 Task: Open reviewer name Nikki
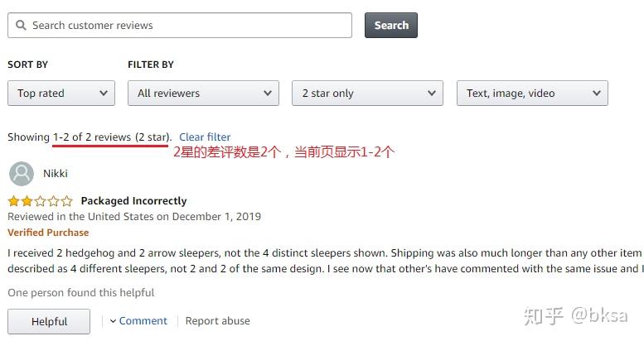tap(56, 174)
